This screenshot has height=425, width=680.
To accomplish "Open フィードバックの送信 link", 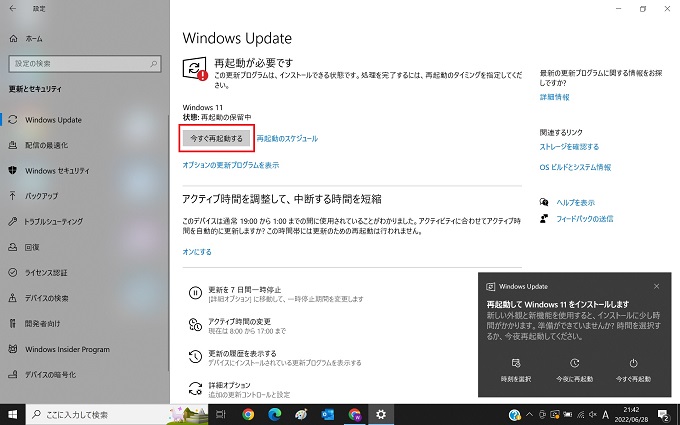I will coord(585,219).
